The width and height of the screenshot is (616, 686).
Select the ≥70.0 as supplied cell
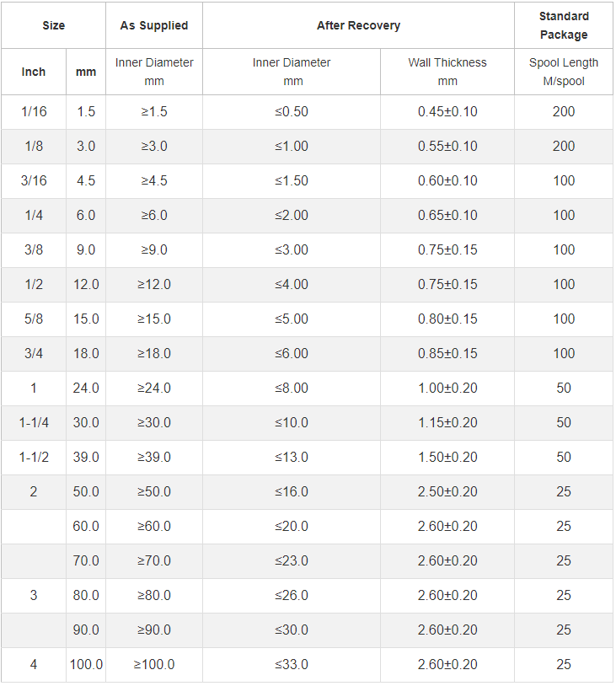click(154, 561)
